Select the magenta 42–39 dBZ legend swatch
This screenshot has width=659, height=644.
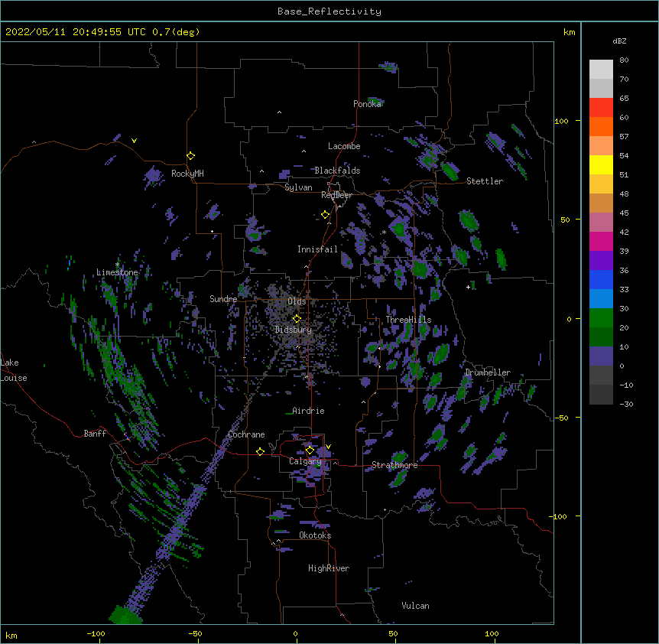[x=601, y=241]
